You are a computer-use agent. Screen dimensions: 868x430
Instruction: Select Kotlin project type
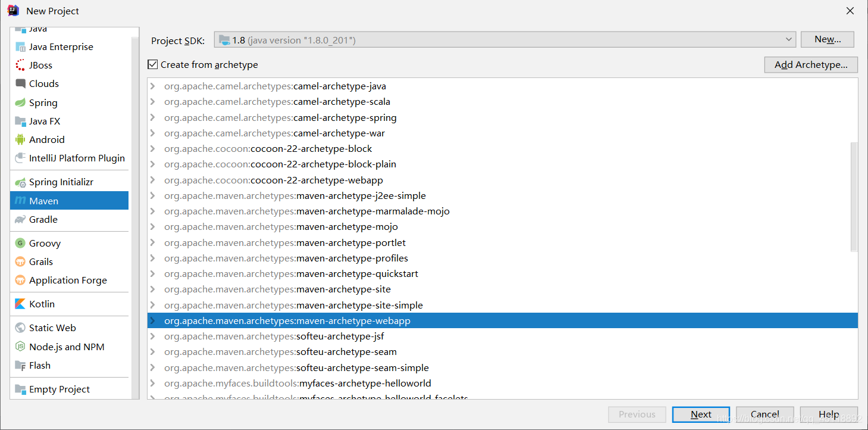coord(69,304)
